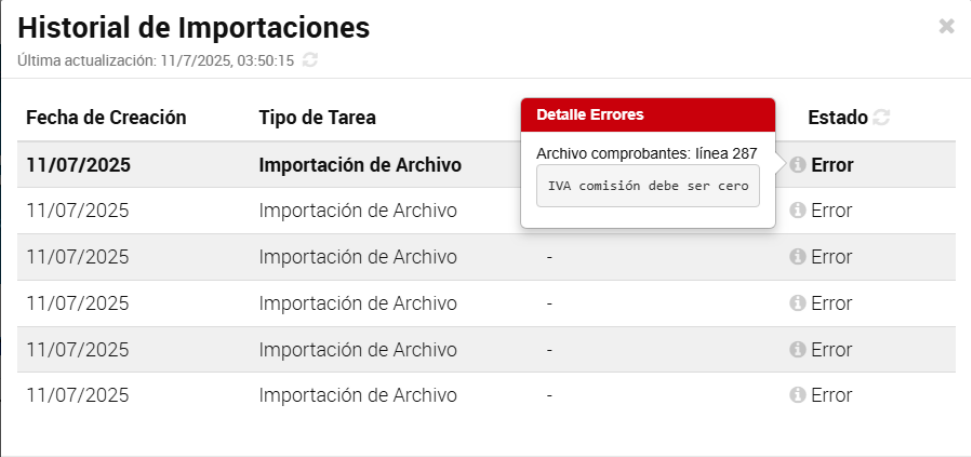Select the bold Importación de Archivo entry

click(360, 165)
